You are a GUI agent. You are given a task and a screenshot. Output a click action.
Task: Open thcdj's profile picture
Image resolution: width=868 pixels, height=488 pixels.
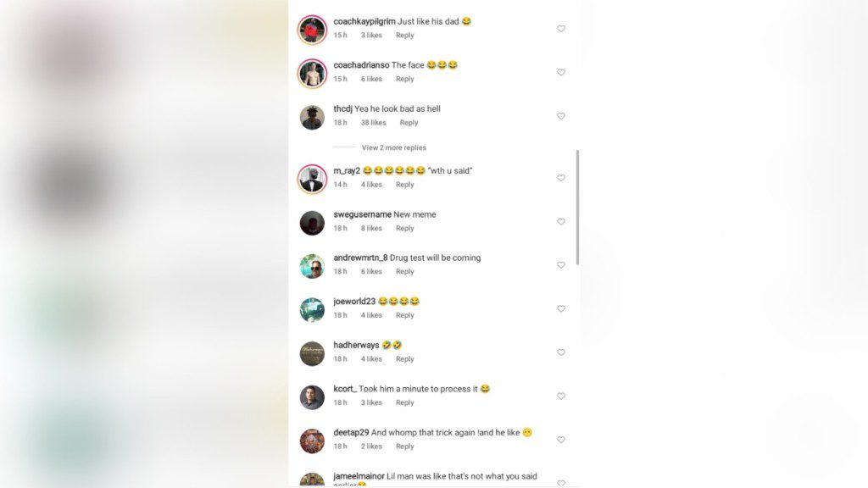tap(312, 117)
